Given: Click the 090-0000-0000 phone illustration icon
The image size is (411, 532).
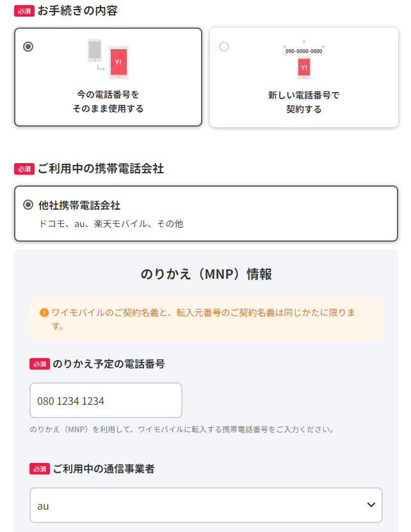Looking at the screenshot, I should [304, 59].
